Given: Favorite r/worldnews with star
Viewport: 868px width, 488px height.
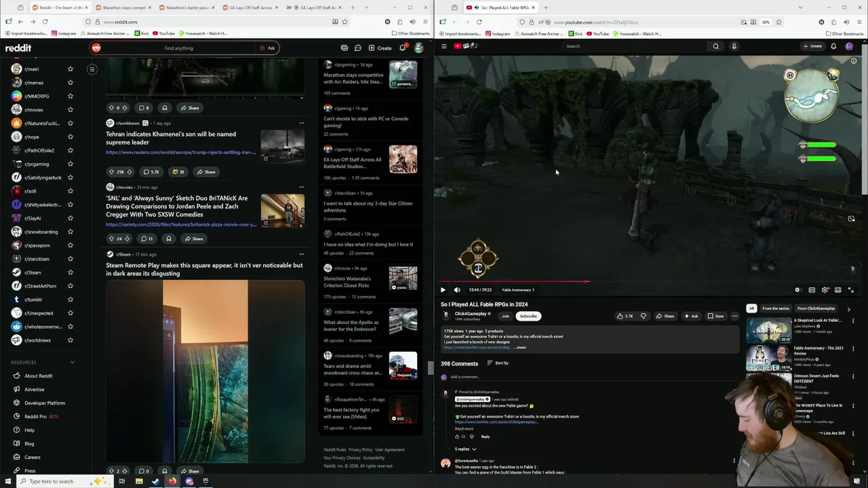Looking at the screenshot, I should pyautogui.click(x=70, y=340).
